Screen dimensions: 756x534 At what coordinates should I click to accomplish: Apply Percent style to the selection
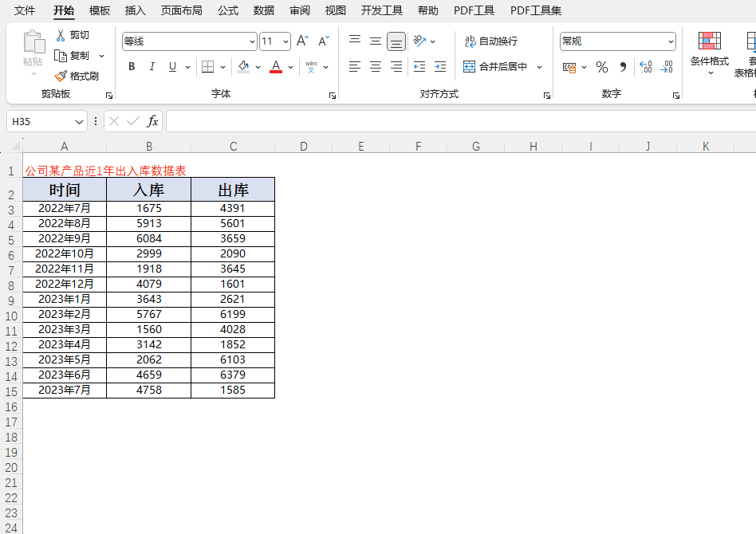click(x=602, y=67)
